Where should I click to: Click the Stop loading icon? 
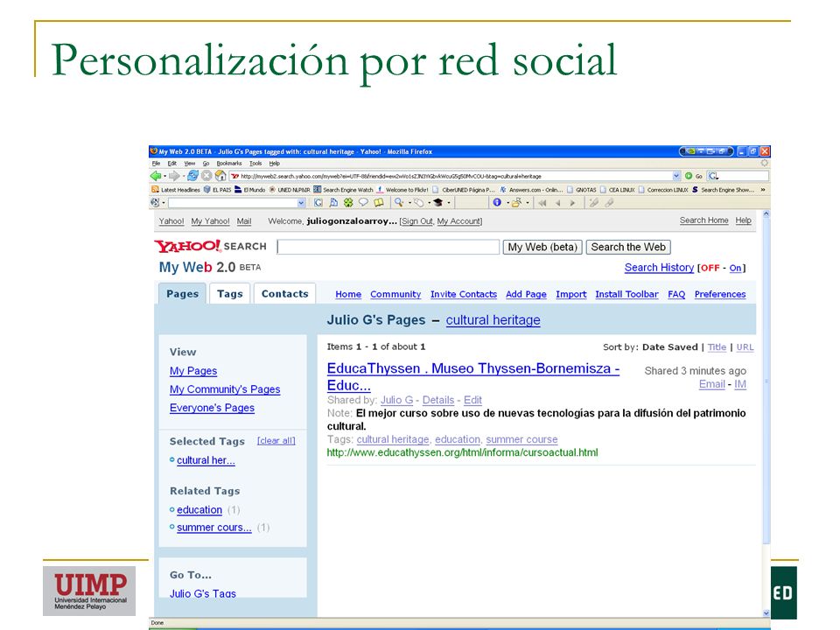point(206,176)
